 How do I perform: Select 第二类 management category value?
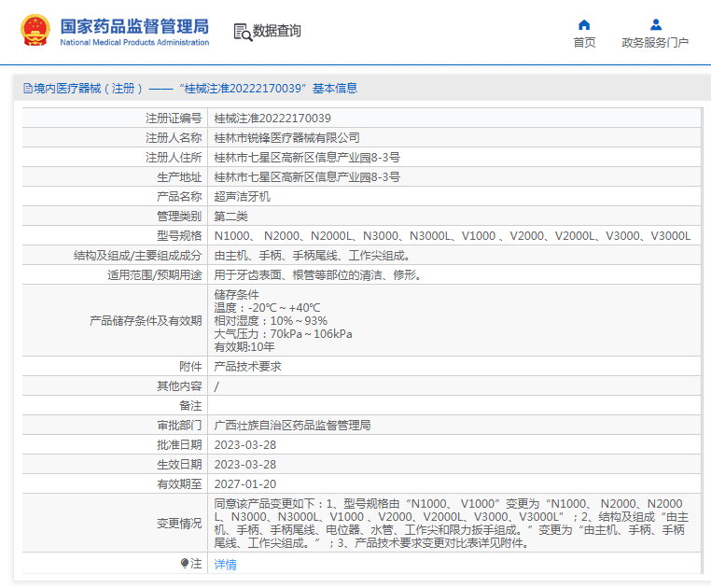click(230, 216)
